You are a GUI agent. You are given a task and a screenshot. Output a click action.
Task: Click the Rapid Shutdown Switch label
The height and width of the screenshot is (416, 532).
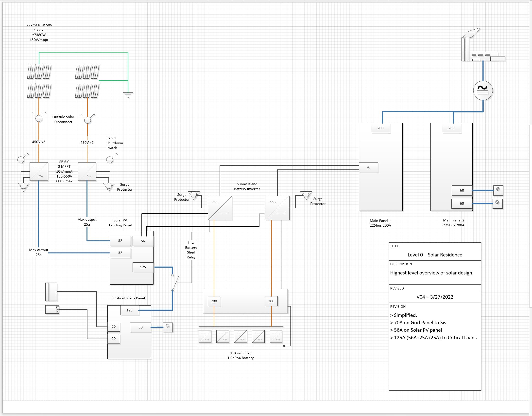pyautogui.click(x=114, y=143)
